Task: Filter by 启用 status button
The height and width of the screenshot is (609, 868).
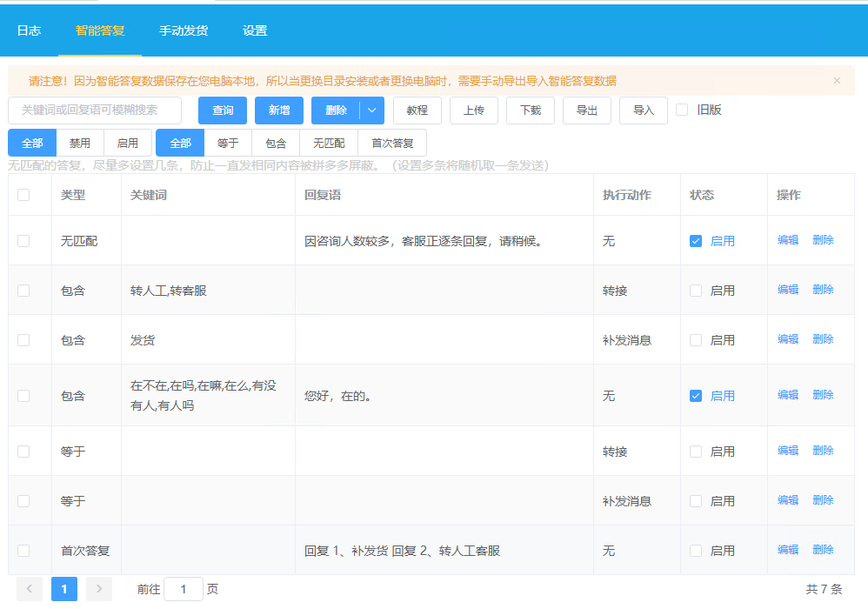Action: pos(127,144)
